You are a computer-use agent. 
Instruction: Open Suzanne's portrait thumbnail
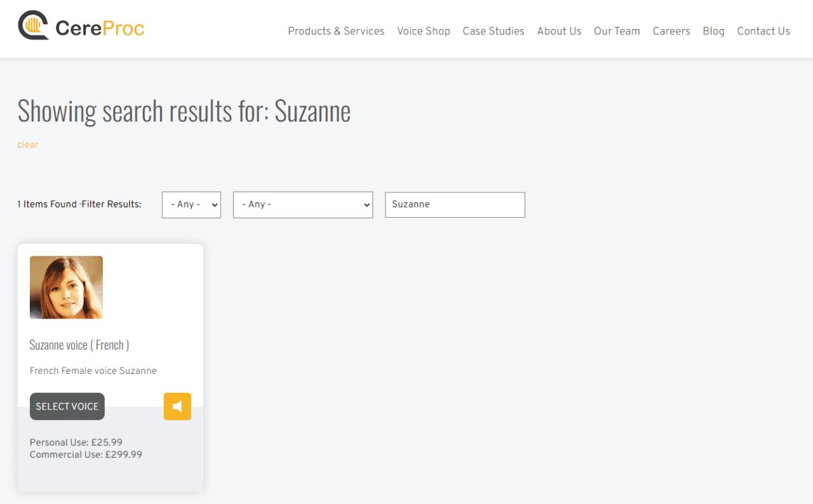click(66, 287)
